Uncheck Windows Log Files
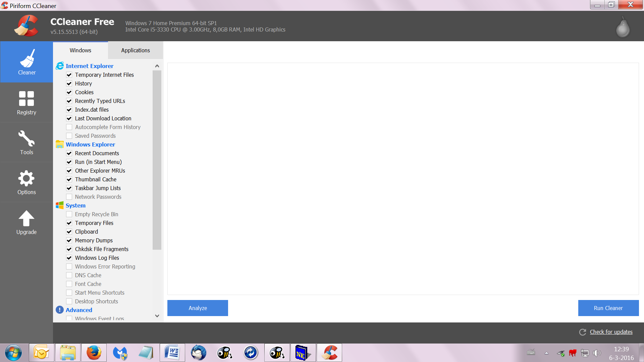Screen dimensions: 644x362 [69, 258]
